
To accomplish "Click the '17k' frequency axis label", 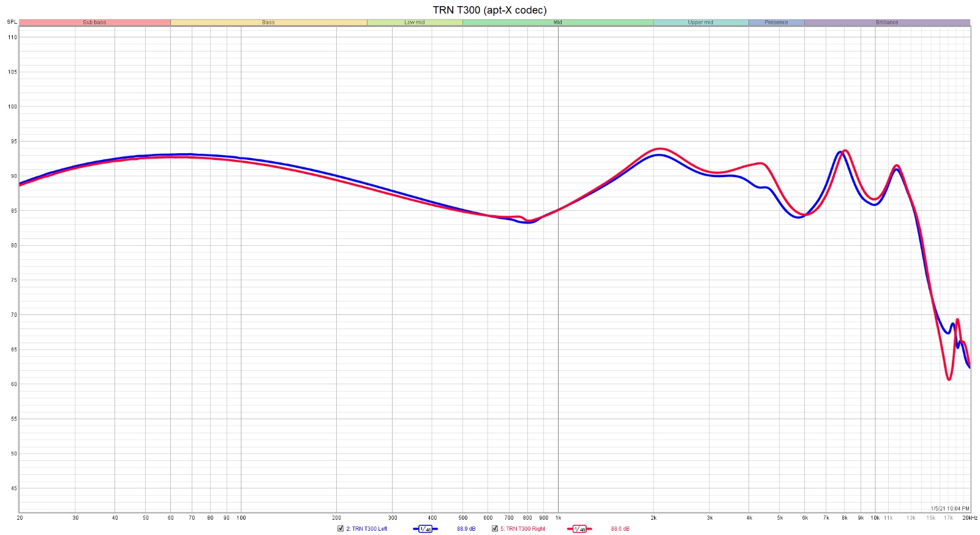I will [x=948, y=518].
